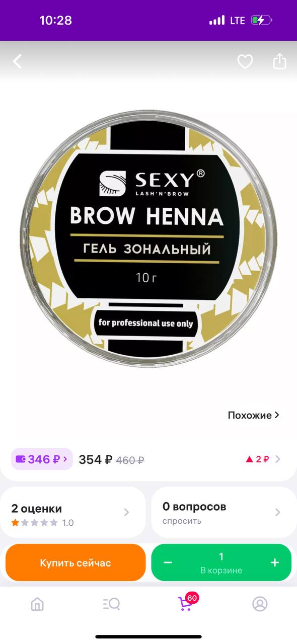Tap the 354 ₽ regular price

[x=95, y=459]
